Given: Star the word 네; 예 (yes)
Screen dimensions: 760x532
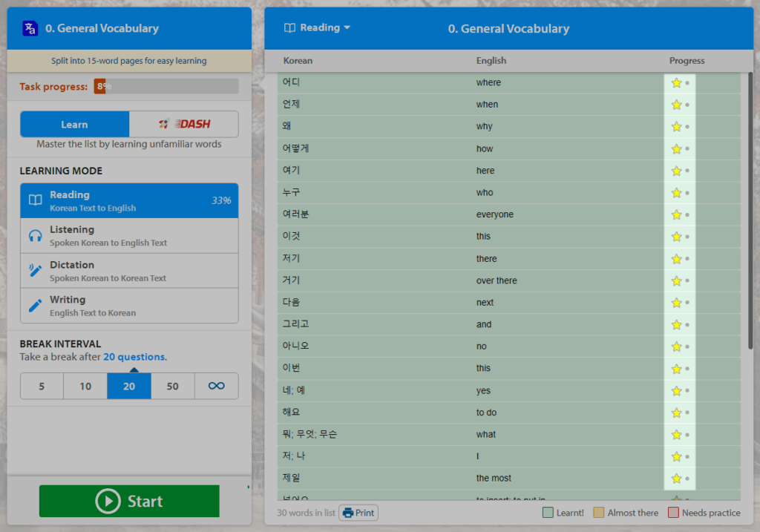Looking at the screenshot, I should point(677,391).
